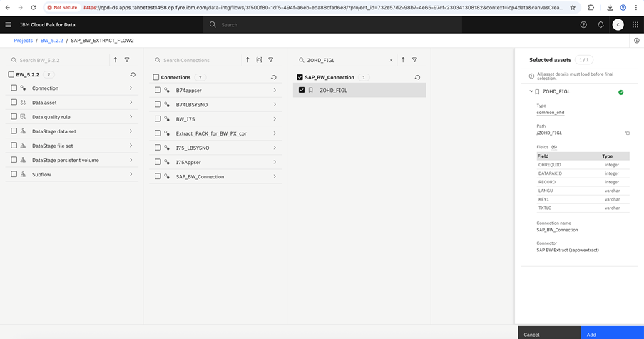Expand the BW_I75 connection chevron
The height and width of the screenshot is (339, 644).
[x=275, y=118]
